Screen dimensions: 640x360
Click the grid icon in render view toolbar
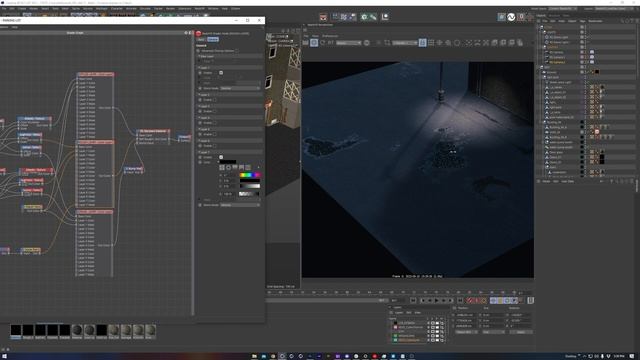431,42
